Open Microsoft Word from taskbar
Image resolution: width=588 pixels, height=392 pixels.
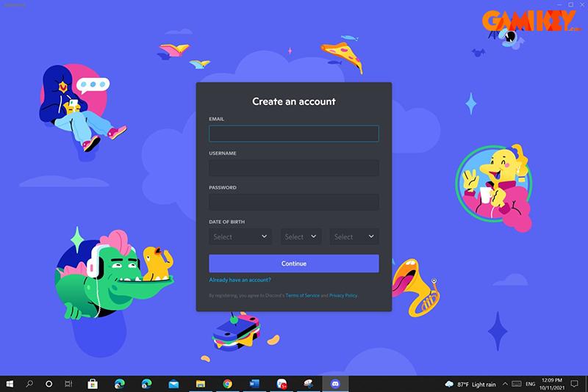[x=254, y=384]
